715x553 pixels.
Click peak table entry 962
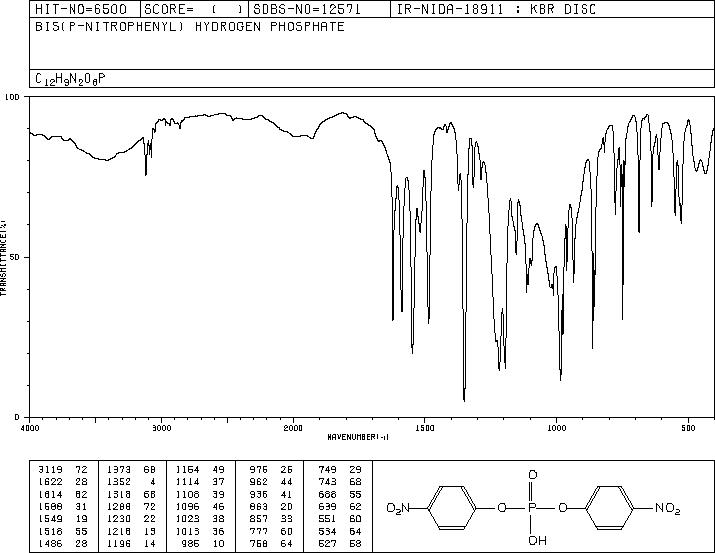tap(259, 482)
